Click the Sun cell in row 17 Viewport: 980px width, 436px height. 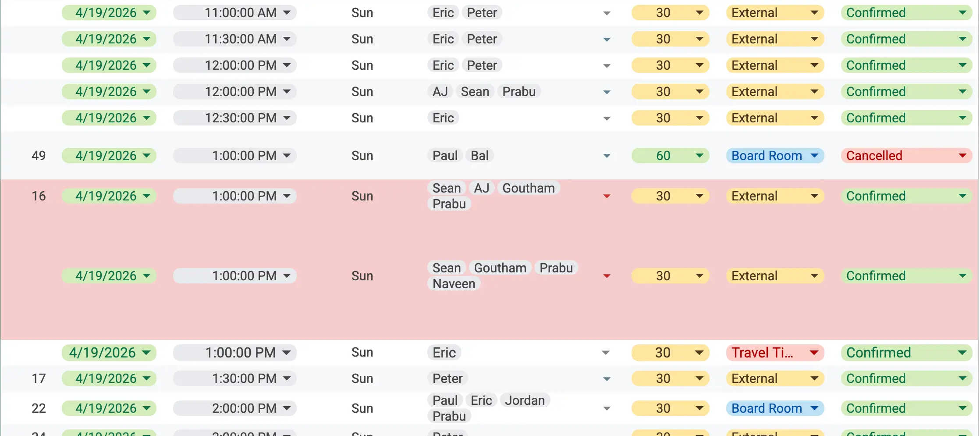pos(362,379)
